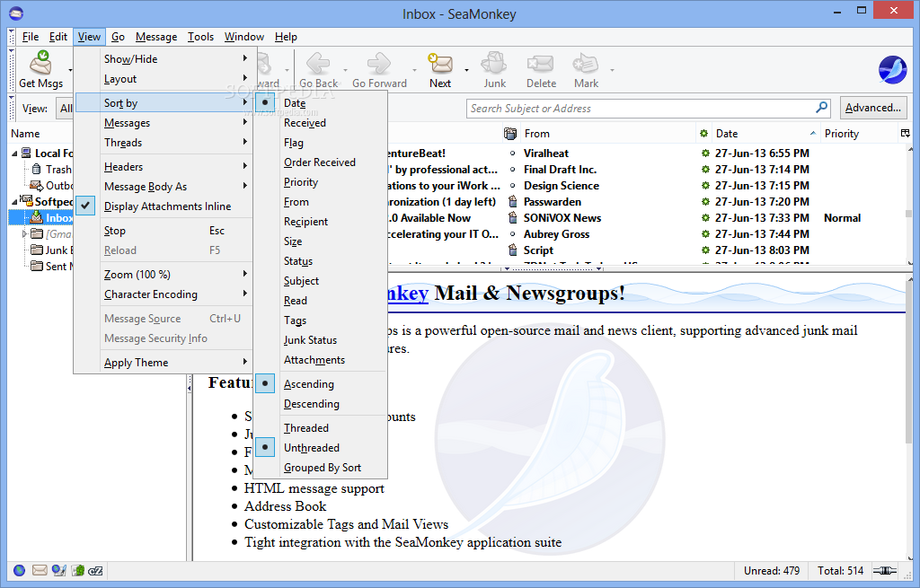Expand the [Gmail] folder tree node
The width and height of the screenshot is (920, 588).
click(x=24, y=234)
